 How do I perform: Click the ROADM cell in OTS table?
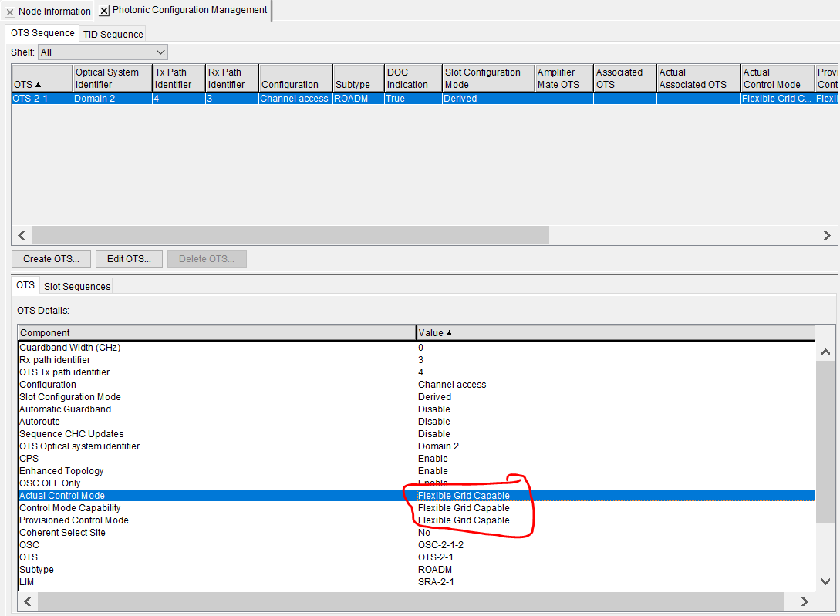359,99
